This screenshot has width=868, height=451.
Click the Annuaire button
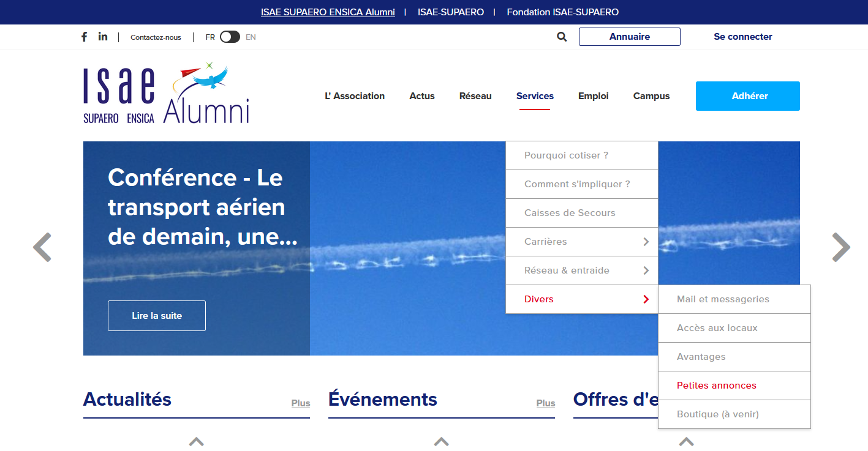[x=630, y=37]
